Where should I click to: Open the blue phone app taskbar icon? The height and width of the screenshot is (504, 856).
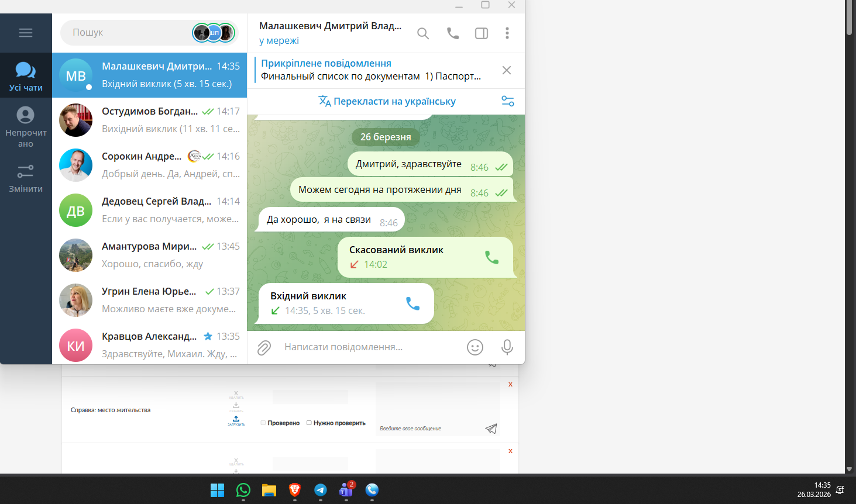click(372, 490)
